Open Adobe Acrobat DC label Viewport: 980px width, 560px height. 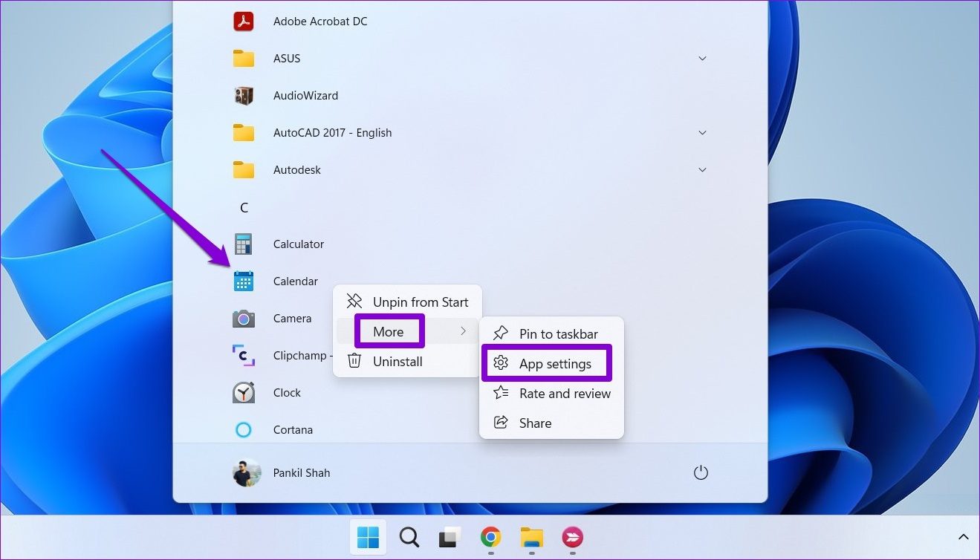coord(320,22)
